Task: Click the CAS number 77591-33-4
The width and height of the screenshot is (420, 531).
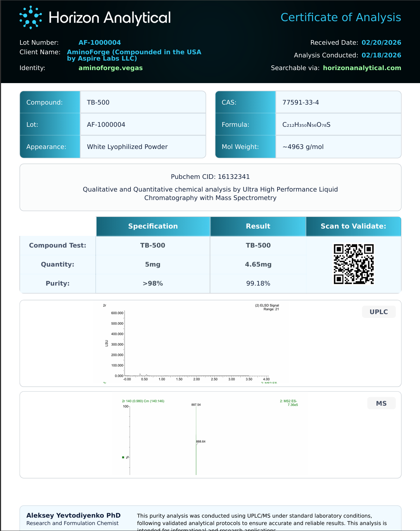Action: [x=301, y=102]
